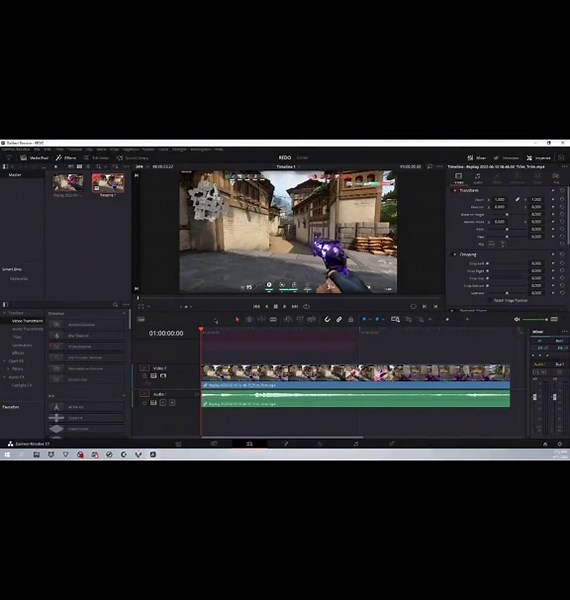Click the Match Frame icon under viewer
Image resolution: width=570 pixels, height=600 pixels.
coord(413,307)
